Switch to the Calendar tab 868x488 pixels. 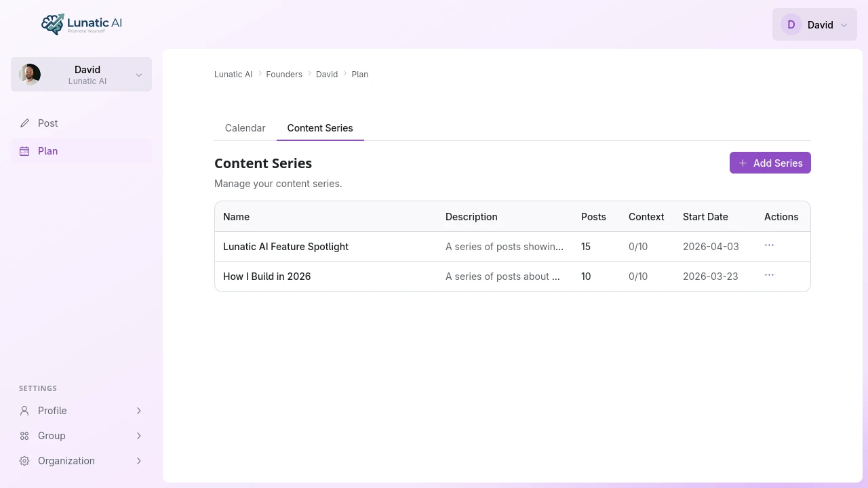click(245, 128)
